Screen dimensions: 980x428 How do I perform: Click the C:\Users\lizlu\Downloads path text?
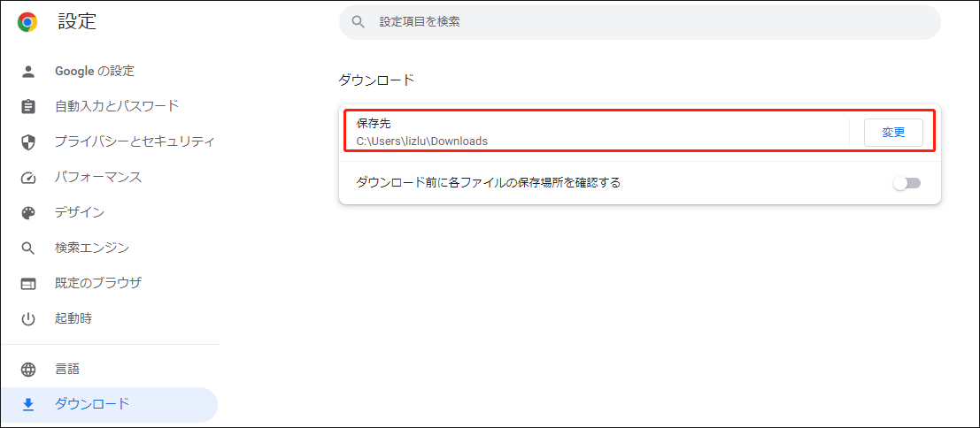click(422, 141)
